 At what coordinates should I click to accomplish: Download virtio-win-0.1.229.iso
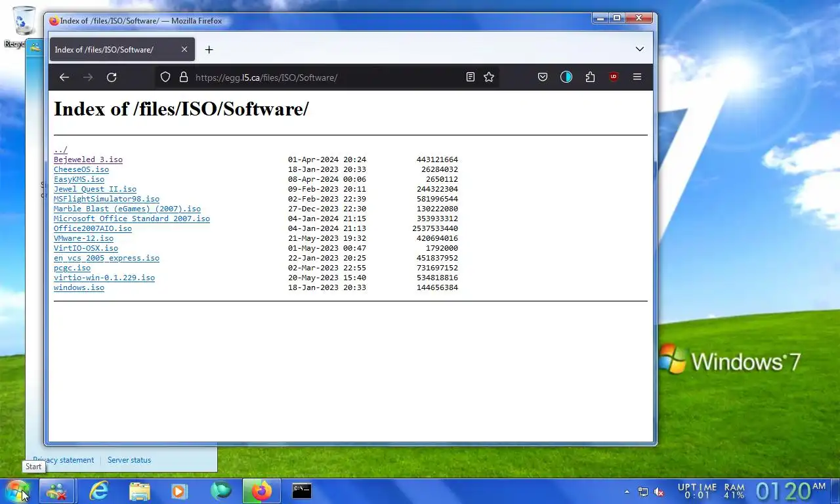click(104, 278)
